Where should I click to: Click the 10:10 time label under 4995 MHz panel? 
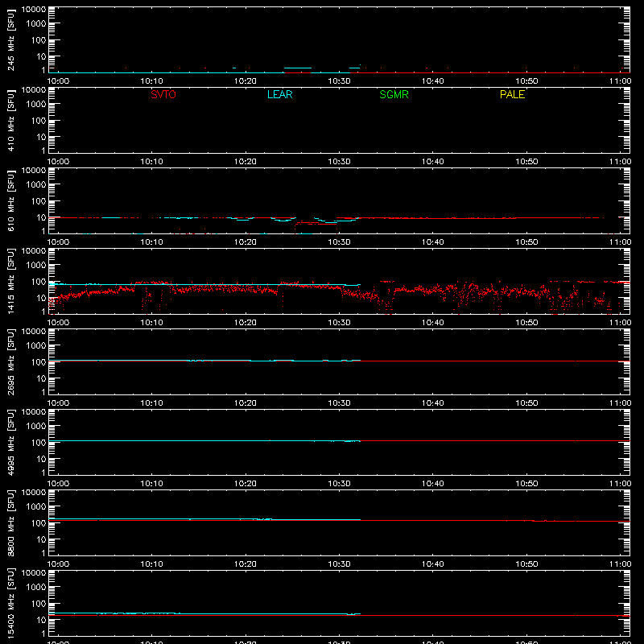151,484
